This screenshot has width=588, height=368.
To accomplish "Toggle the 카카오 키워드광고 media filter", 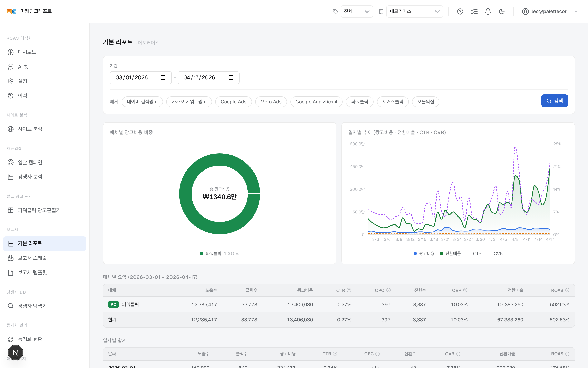I will pyautogui.click(x=189, y=102).
